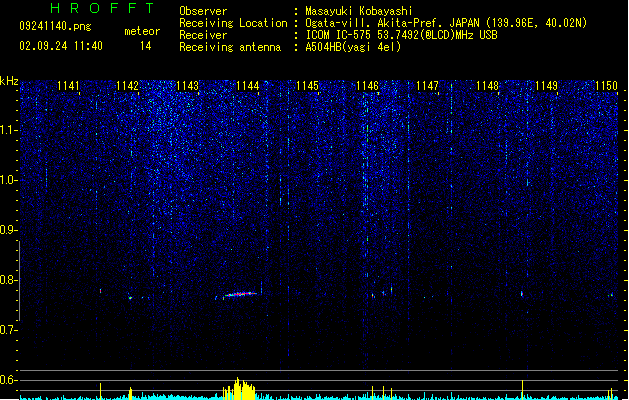
Task: Click the 1143 time marker
Action: coord(187,86)
